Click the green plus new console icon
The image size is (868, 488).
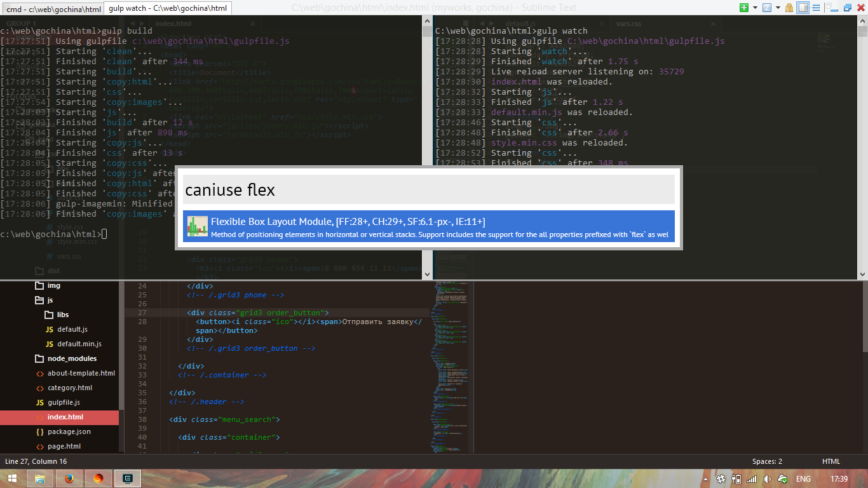[x=744, y=8]
